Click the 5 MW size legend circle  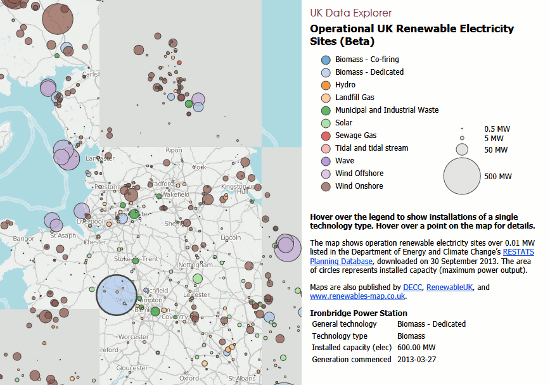(x=462, y=138)
